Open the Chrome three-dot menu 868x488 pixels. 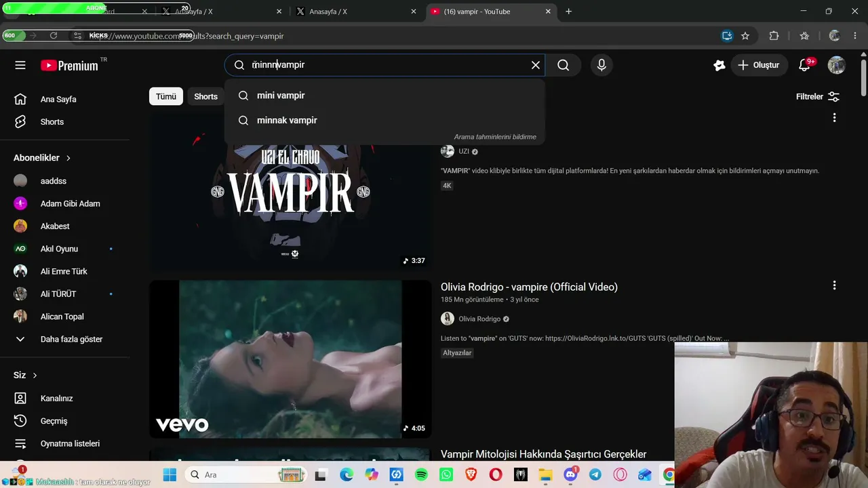coord(854,36)
